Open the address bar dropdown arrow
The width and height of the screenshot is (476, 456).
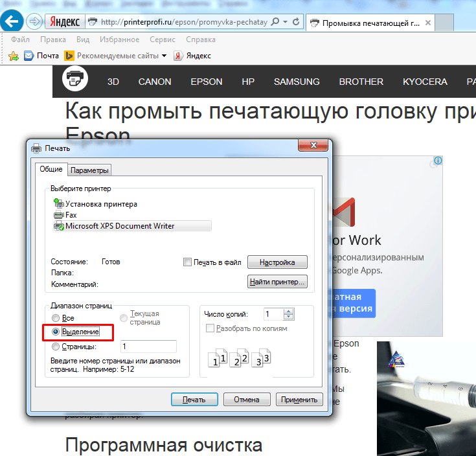285,22
